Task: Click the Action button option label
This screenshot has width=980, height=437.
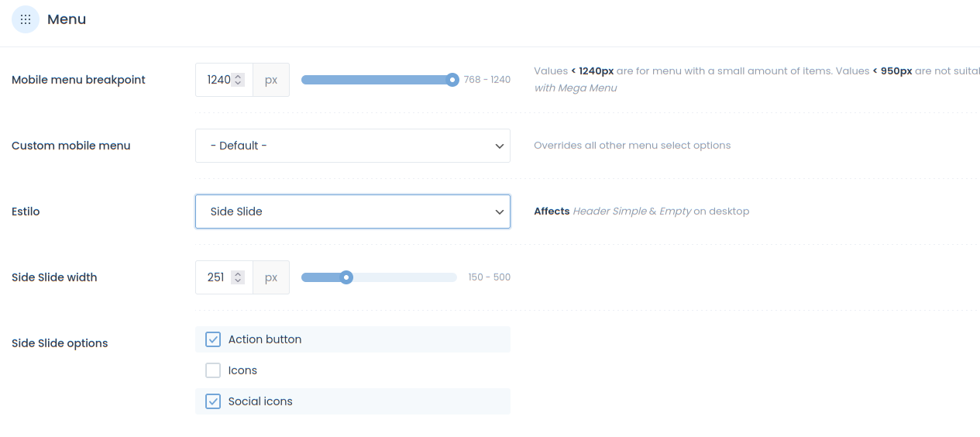Action: tap(265, 339)
